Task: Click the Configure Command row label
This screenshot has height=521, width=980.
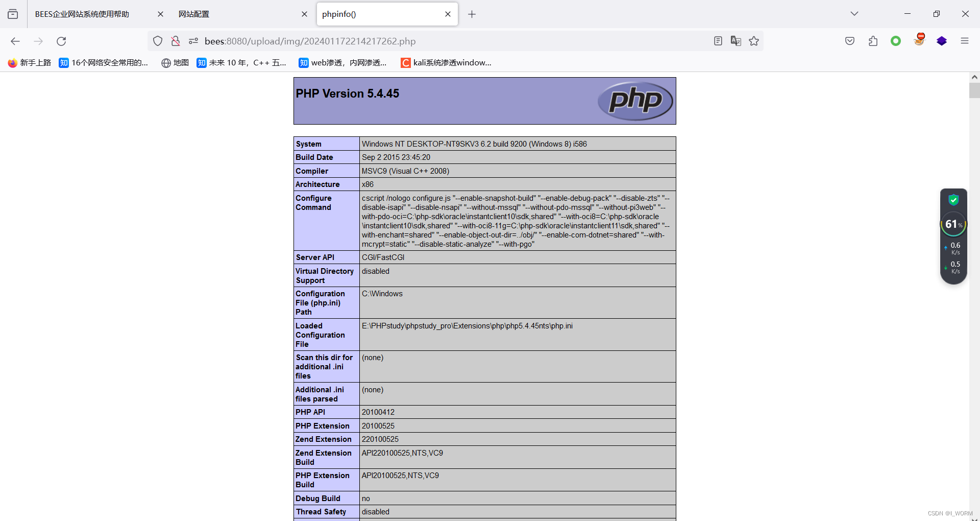Action: (313, 203)
